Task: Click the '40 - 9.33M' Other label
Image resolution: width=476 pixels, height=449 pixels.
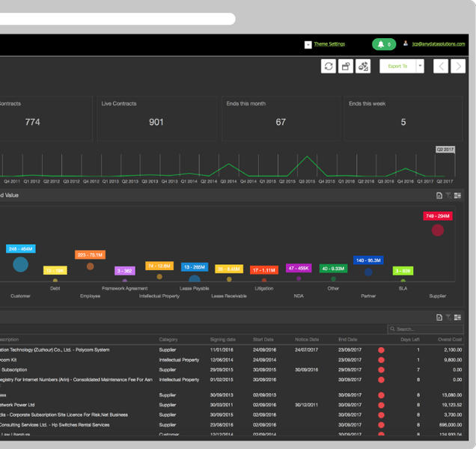Action: (x=333, y=269)
